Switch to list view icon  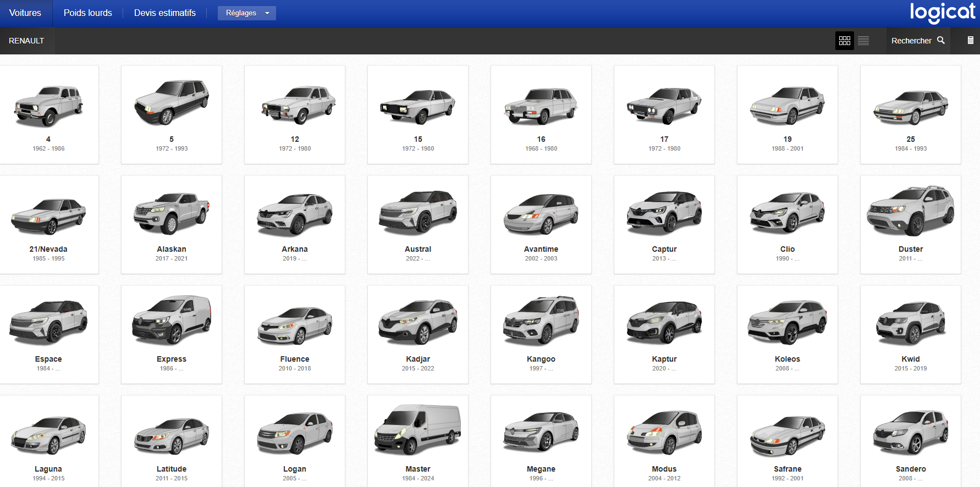click(x=863, y=41)
